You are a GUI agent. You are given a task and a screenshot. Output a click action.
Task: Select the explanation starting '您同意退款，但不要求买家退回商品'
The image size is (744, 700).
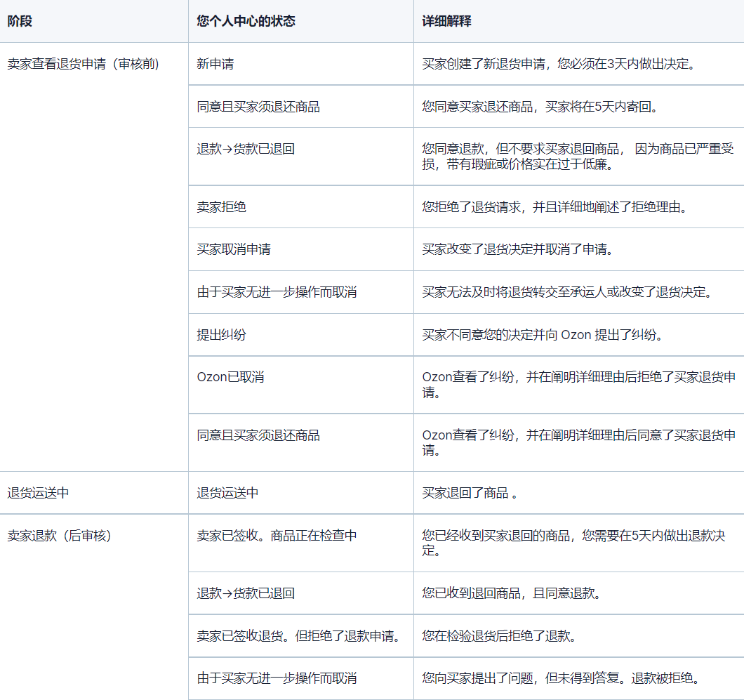coord(578,157)
